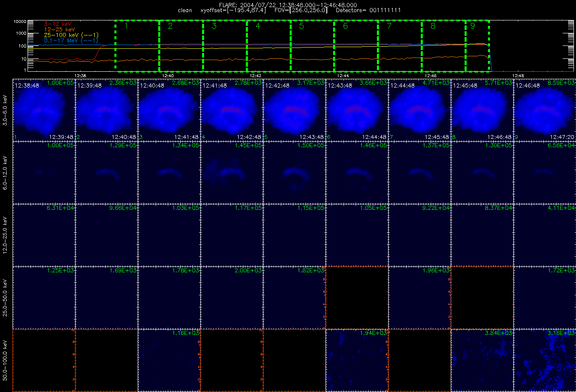The height and width of the screenshot is (392, 576).
Task: Click the '25.0-50.0 keV' row label
Action: 5,298
